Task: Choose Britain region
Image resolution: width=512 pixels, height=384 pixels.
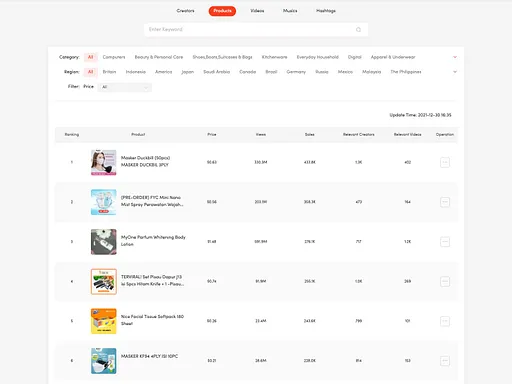Action: [x=109, y=72]
